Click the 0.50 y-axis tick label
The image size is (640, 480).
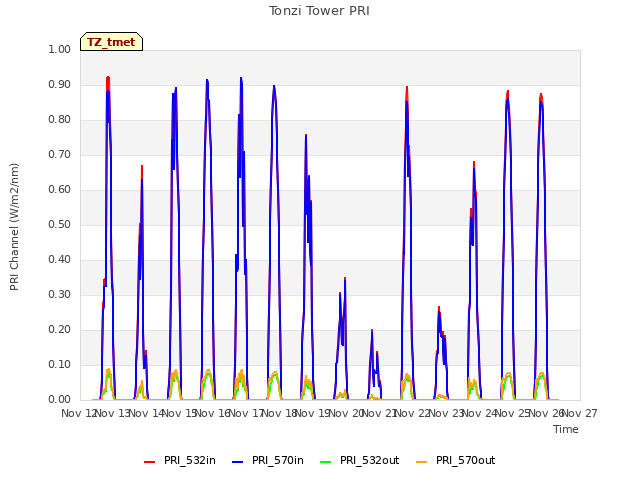(60, 224)
